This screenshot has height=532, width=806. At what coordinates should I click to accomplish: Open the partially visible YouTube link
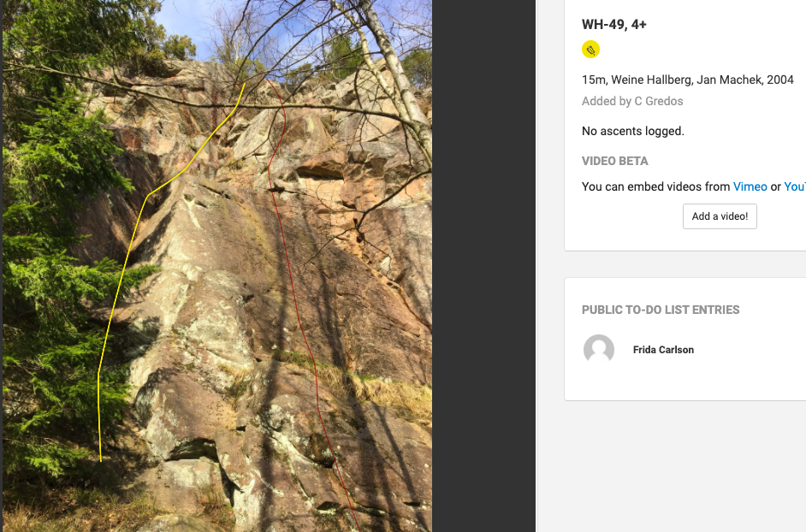(795, 186)
